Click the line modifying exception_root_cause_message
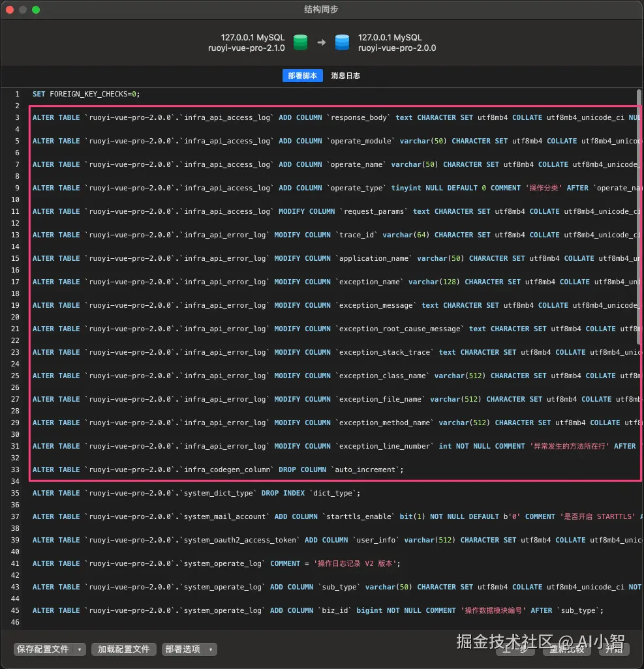The height and width of the screenshot is (669, 644). (336, 329)
